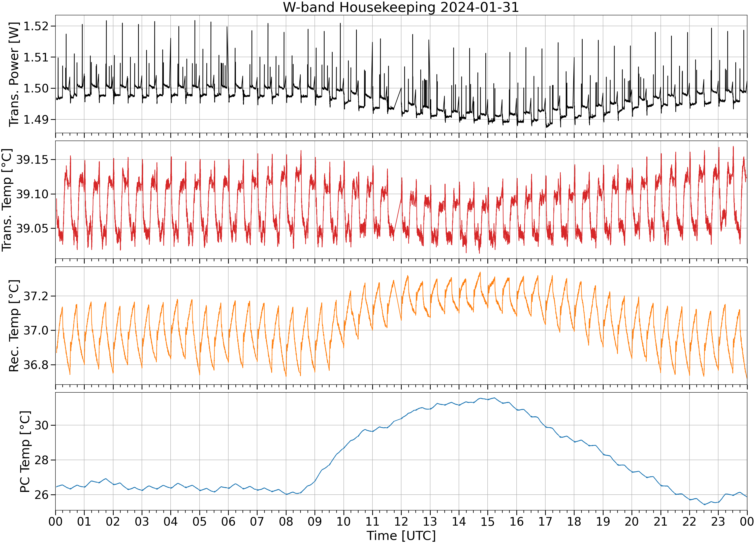The height and width of the screenshot is (544, 756).
Task: Click the "Time [UTC]" axis label
Action: click(401, 536)
